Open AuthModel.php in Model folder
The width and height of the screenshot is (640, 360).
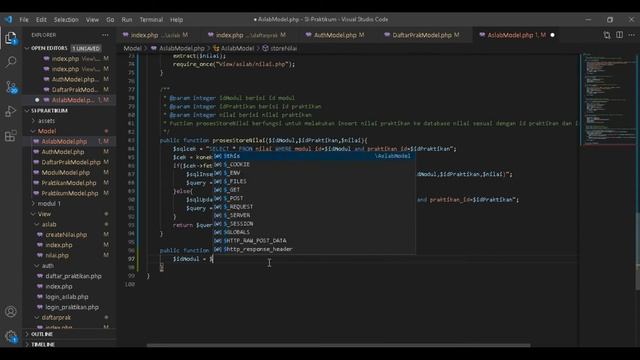(x=63, y=152)
